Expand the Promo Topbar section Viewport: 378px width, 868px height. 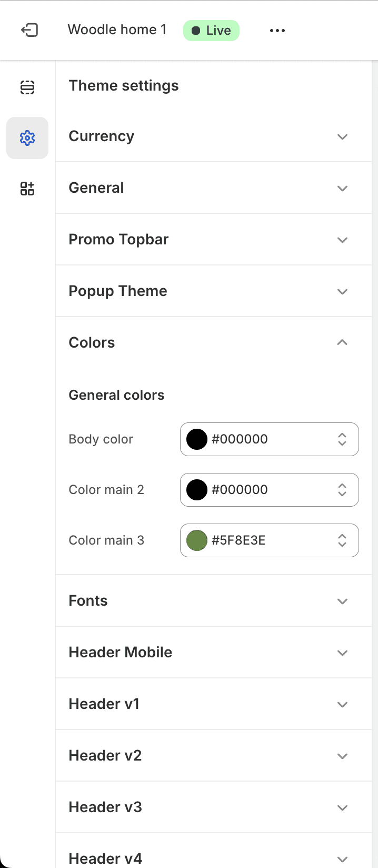[x=214, y=240]
